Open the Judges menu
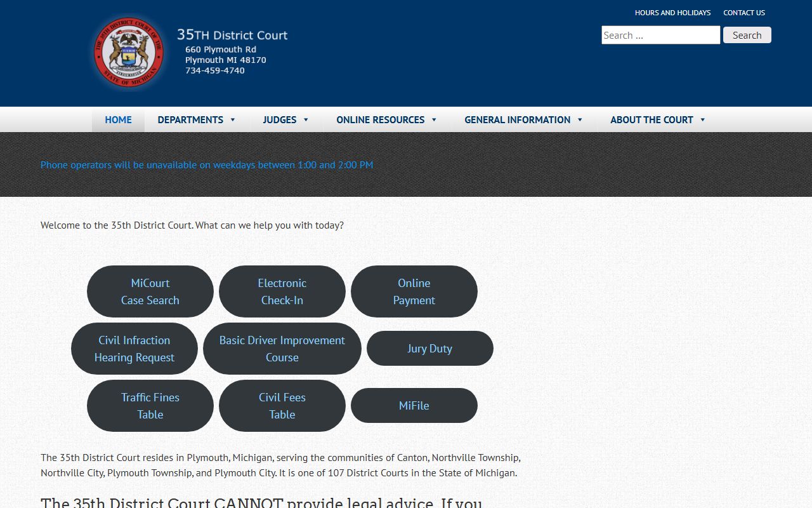 tap(280, 119)
